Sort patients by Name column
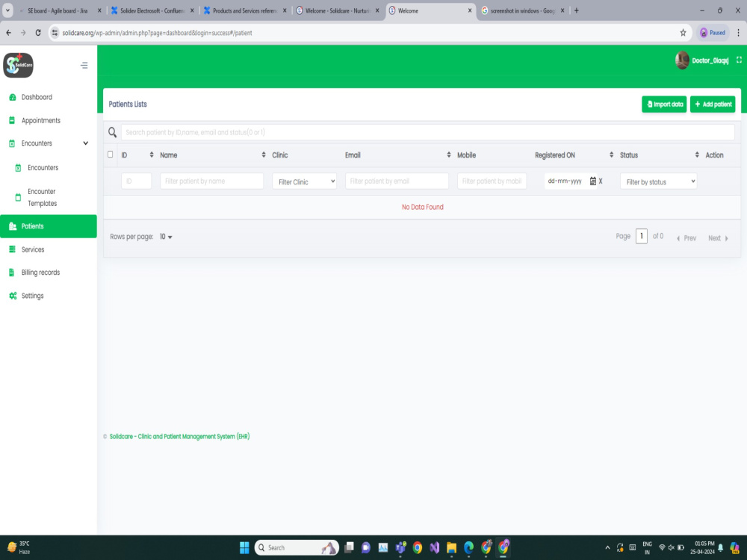 click(x=264, y=155)
